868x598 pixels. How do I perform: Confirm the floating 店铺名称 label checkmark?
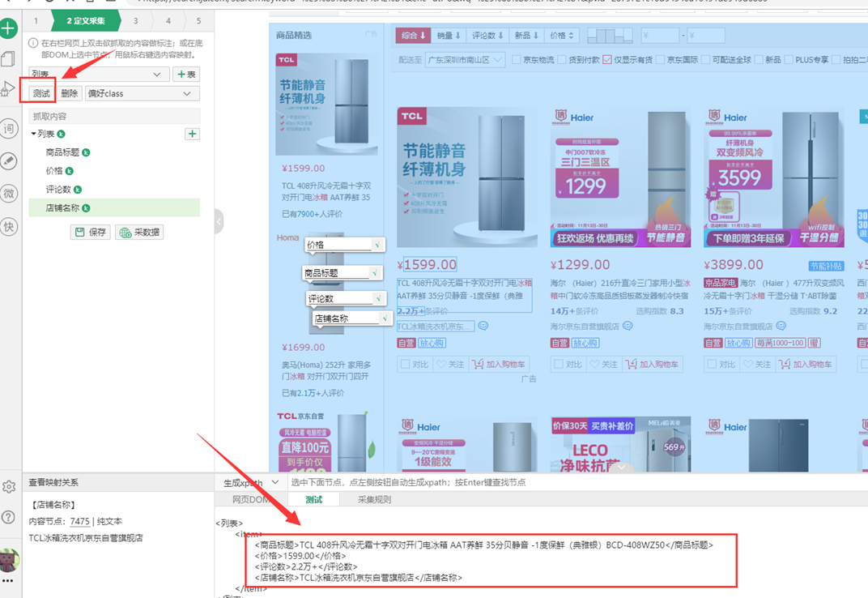point(385,318)
